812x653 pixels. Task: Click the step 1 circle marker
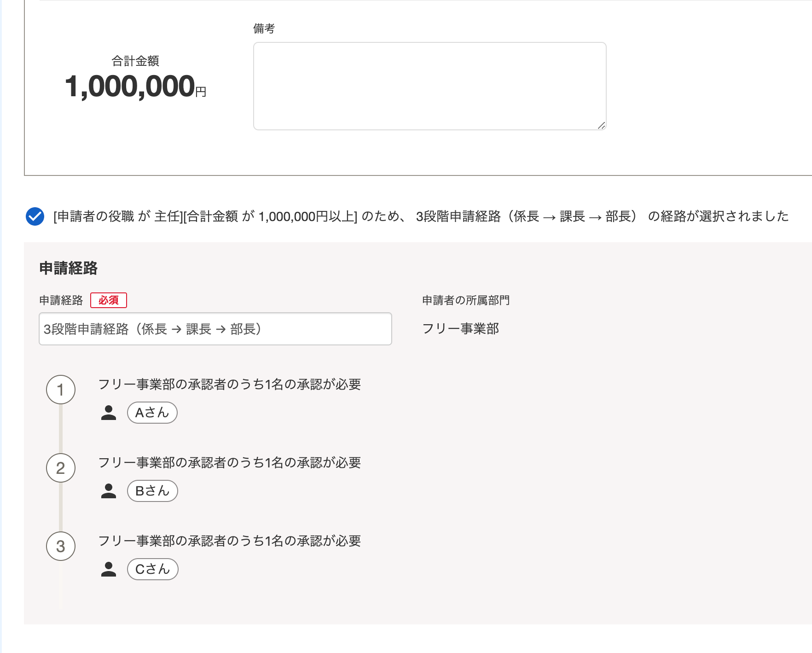61,390
